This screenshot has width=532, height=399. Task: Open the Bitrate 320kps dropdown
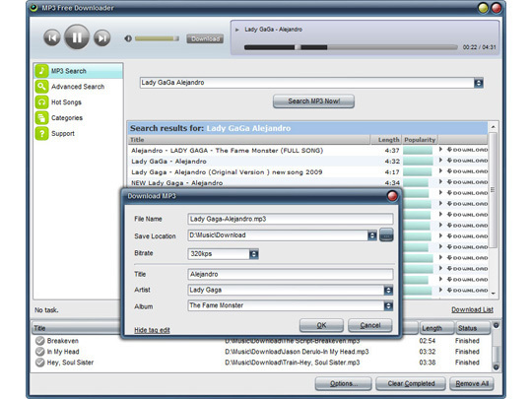pyautogui.click(x=253, y=254)
